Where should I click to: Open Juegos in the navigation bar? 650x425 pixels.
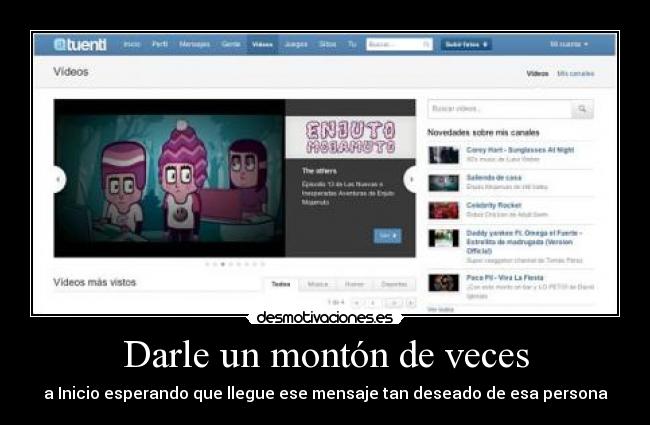click(x=296, y=44)
